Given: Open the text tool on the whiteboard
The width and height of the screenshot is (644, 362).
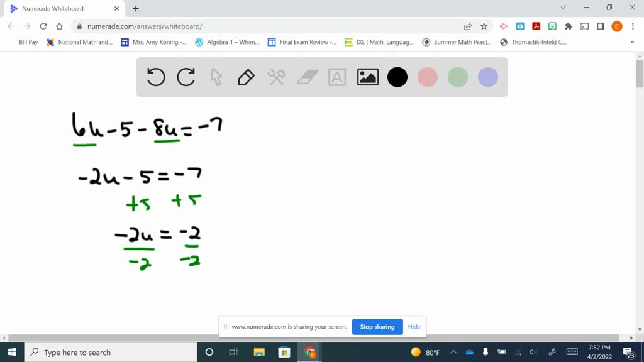Looking at the screenshot, I should (337, 77).
